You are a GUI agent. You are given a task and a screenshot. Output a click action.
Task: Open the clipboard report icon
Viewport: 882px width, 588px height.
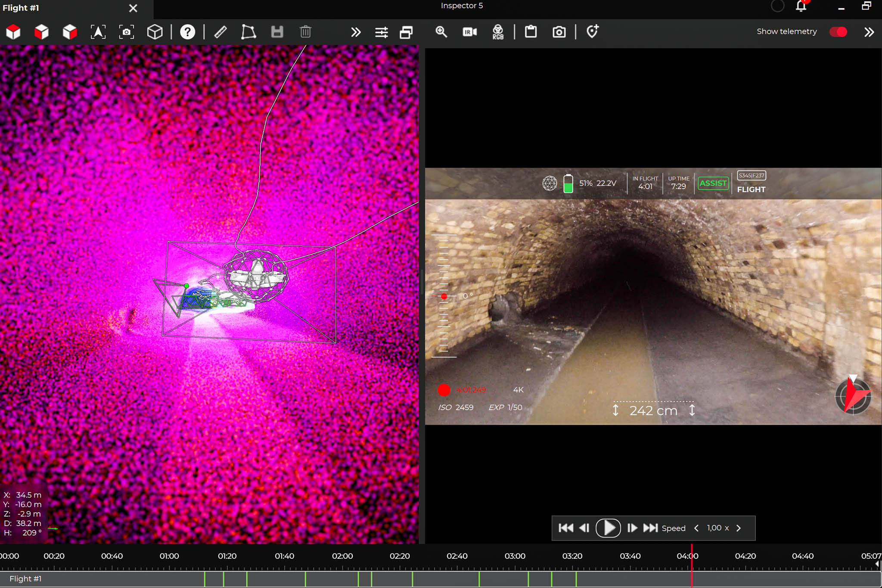(531, 32)
